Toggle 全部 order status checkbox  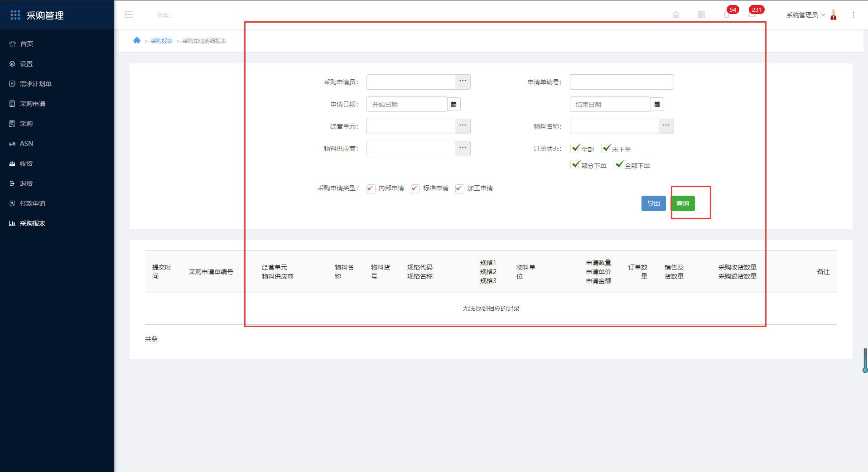pyautogui.click(x=575, y=148)
